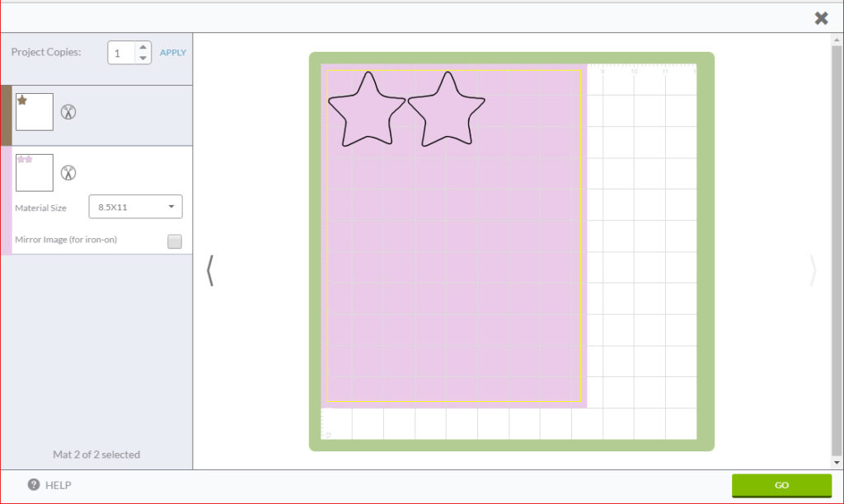Screen dimensions: 844x504
Task: Select the second mat thumbnail with pink stars
Action: pyautogui.click(x=35, y=173)
